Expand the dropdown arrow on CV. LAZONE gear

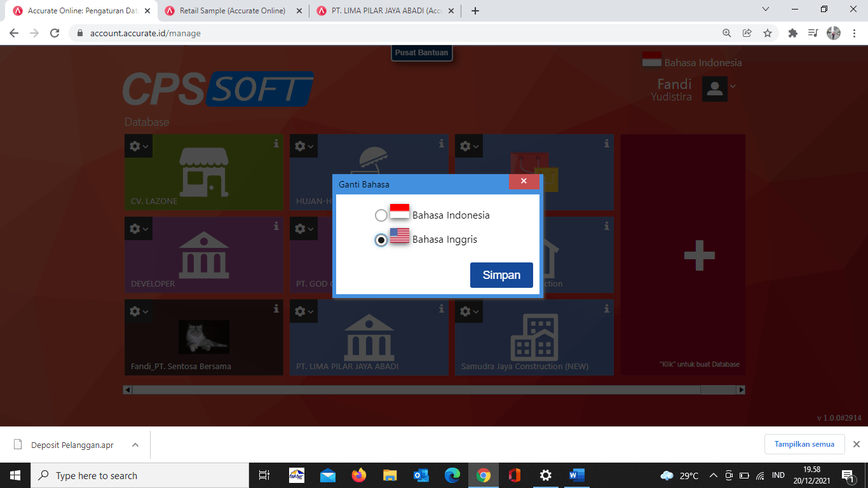point(144,146)
